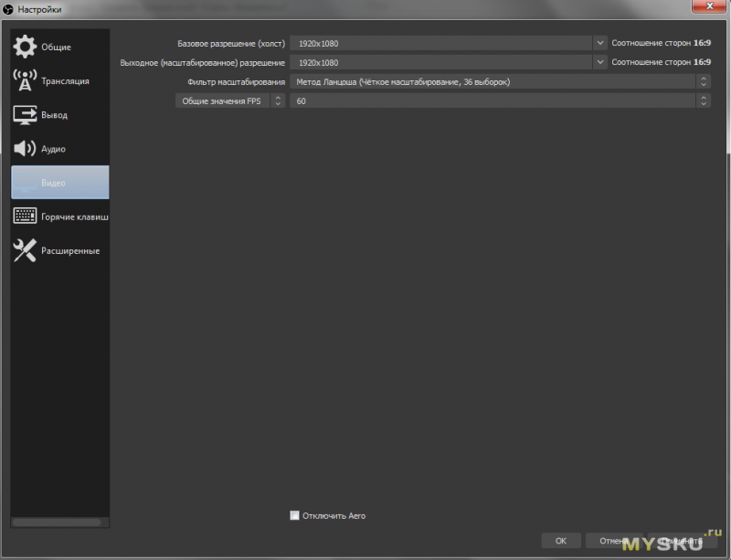Click the Video monitor icon
Screen dimensions: 731x560
(x=25, y=183)
